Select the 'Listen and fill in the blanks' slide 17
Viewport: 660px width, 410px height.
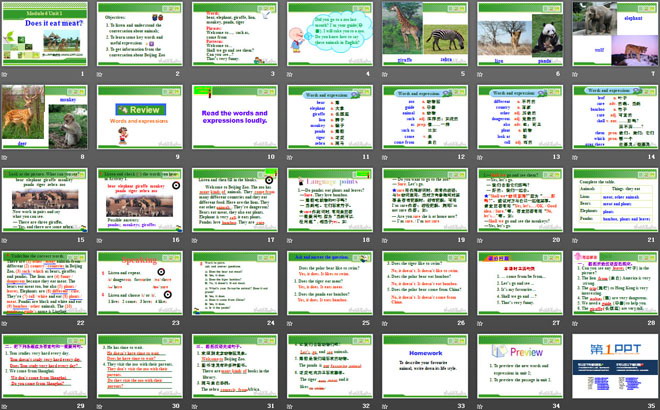233,199
